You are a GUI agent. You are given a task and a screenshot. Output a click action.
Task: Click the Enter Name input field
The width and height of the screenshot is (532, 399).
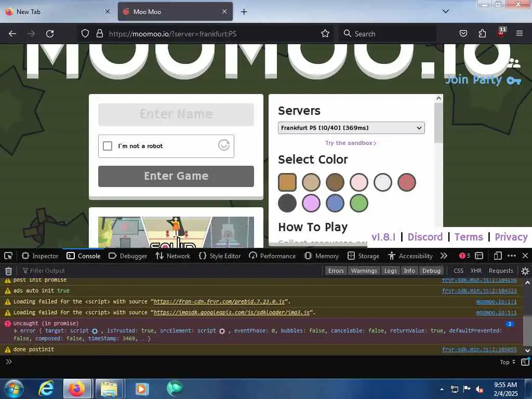coord(176,114)
